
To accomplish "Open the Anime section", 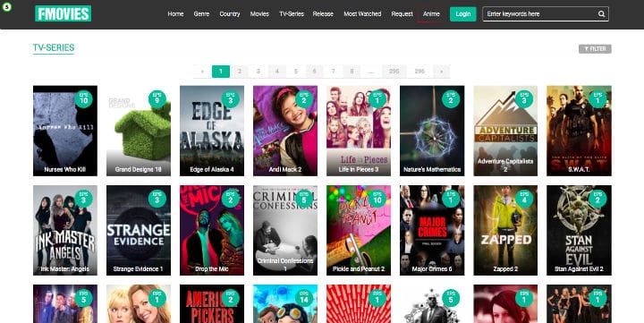I will (x=431, y=14).
